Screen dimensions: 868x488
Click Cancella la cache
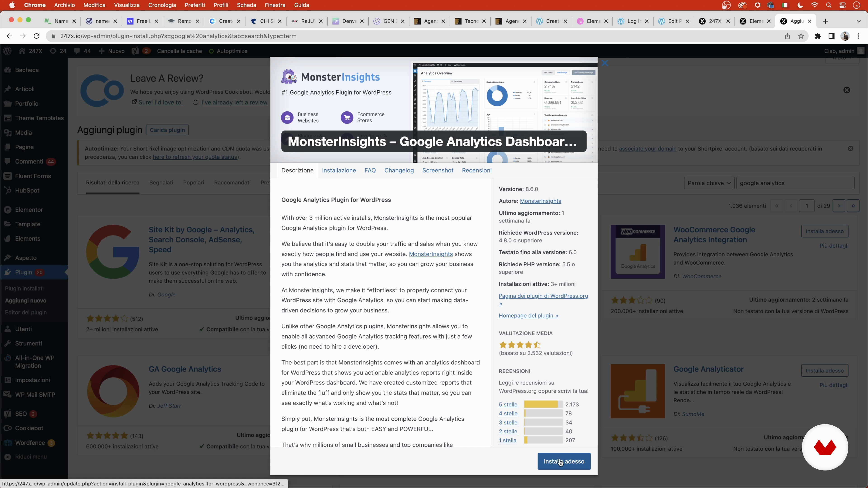click(179, 51)
